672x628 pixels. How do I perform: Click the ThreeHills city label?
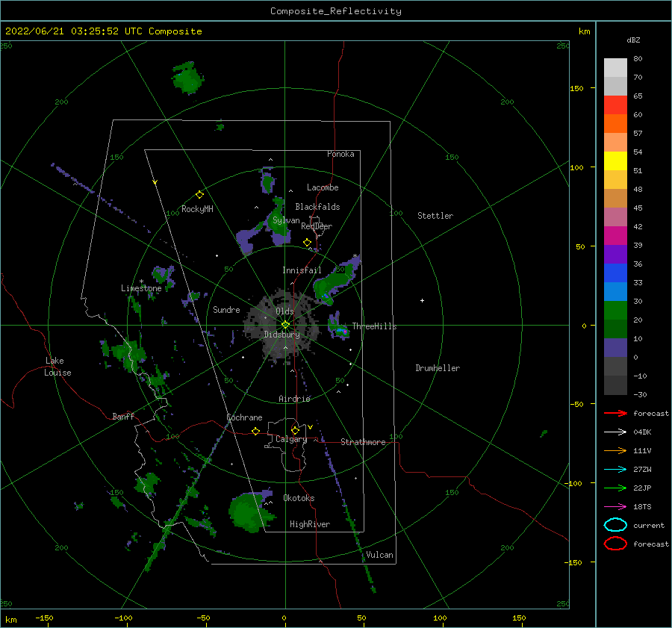(x=375, y=326)
